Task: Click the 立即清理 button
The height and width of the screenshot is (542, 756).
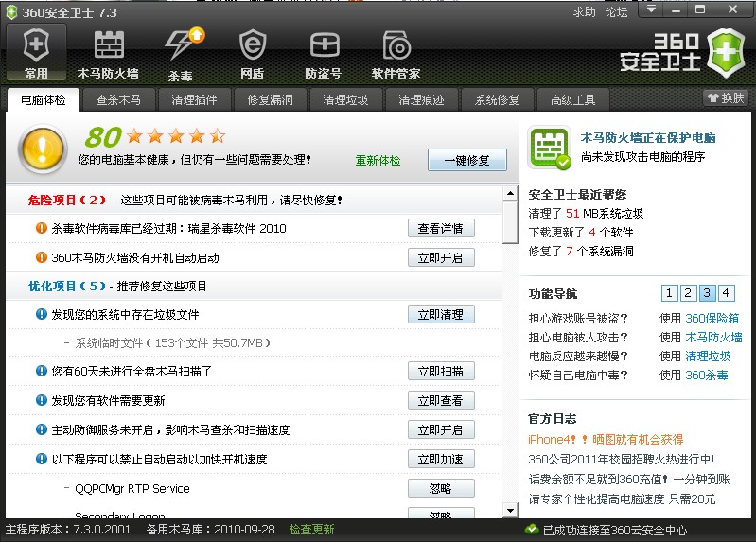Action: click(441, 314)
